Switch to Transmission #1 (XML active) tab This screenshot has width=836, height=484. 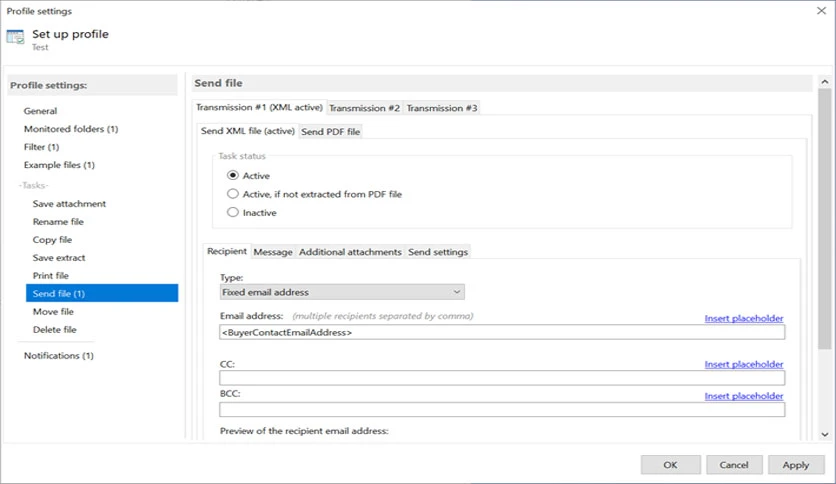(x=259, y=107)
